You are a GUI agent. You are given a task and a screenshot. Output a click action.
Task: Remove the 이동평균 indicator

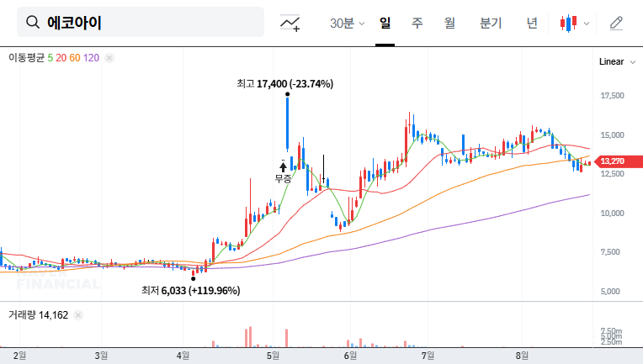pos(109,58)
